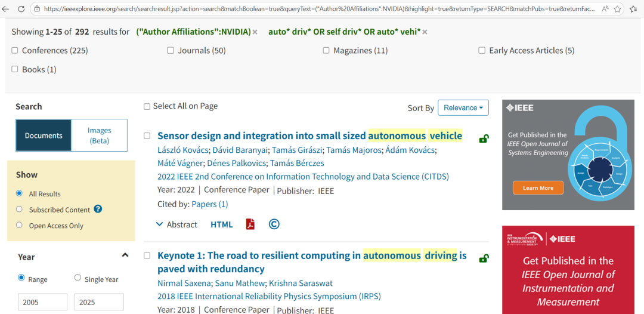Click the browser address bar URL
Screen dimensions: 644x314
[318, 8]
